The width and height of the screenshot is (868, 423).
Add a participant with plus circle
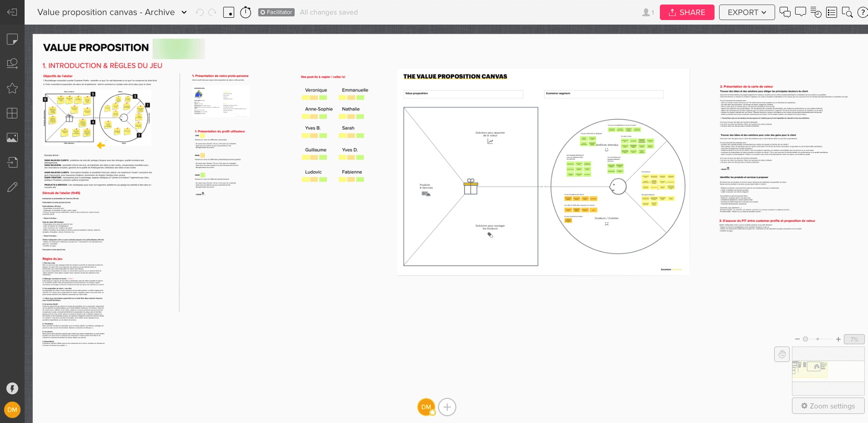447,407
